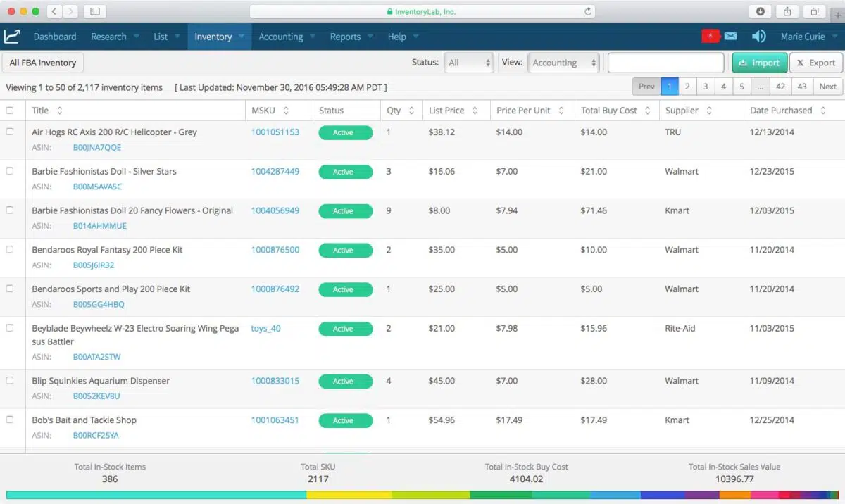This screenshot has width=845, height=504.
Task: Click the InventoryLab logo
Action: click(12, 36)
